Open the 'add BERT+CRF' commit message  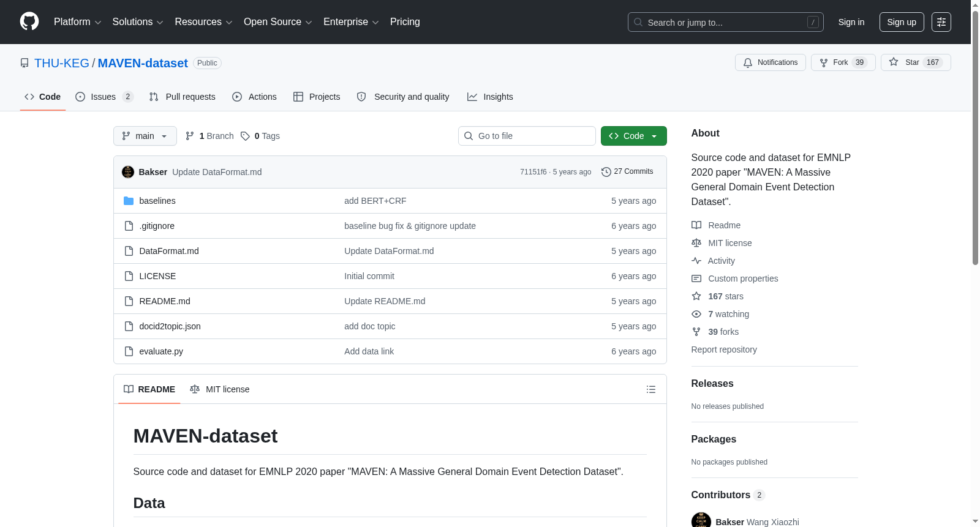click(x=375, y=201)
